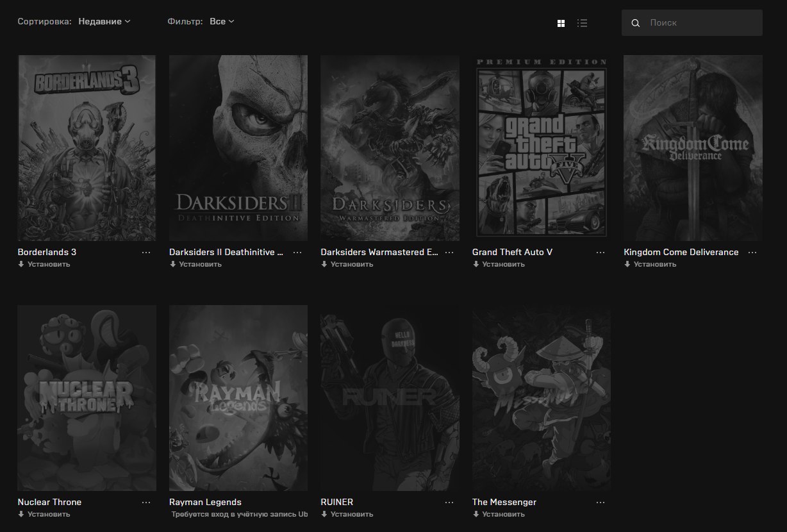Switch to grid view layout
This screenshot has height=532, width=787.
tap(561, 23)
